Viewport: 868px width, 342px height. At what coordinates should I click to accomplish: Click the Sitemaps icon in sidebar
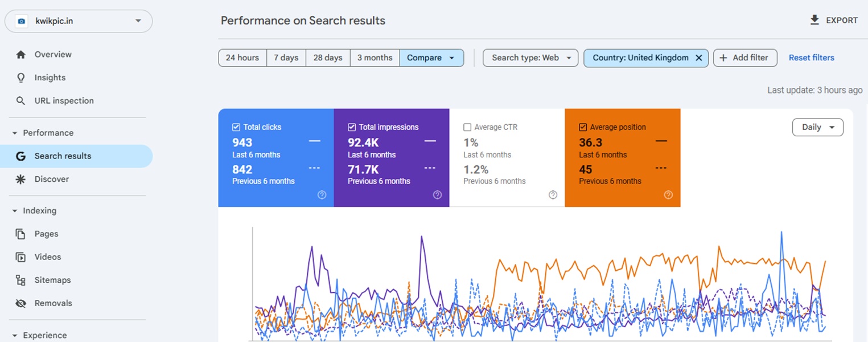(21, 280)
